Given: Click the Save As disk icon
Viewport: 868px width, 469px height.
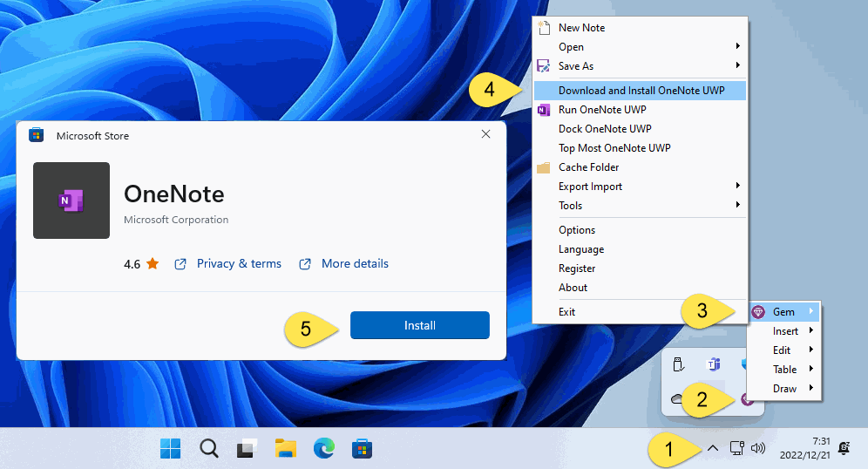Looking at the screenshot, I should coord(544,66).
